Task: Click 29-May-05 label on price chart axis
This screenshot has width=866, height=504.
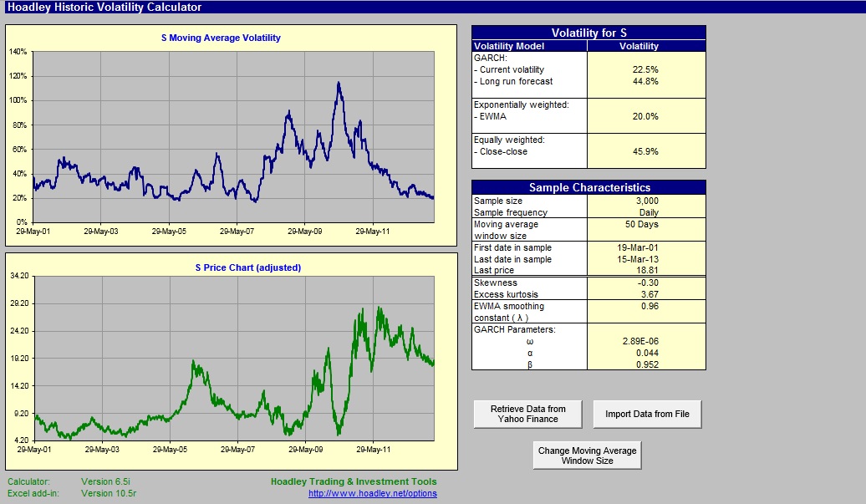Action: tap(170, 450)
